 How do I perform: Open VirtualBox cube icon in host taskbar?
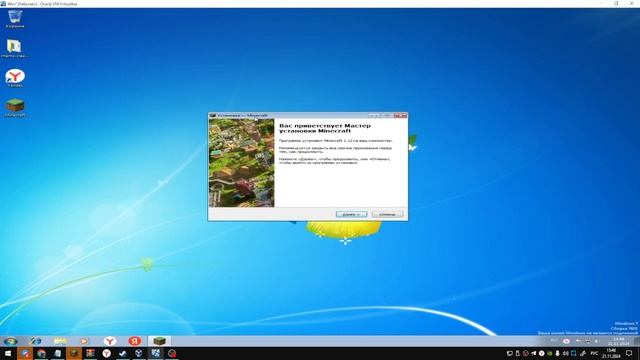point(139,353)
